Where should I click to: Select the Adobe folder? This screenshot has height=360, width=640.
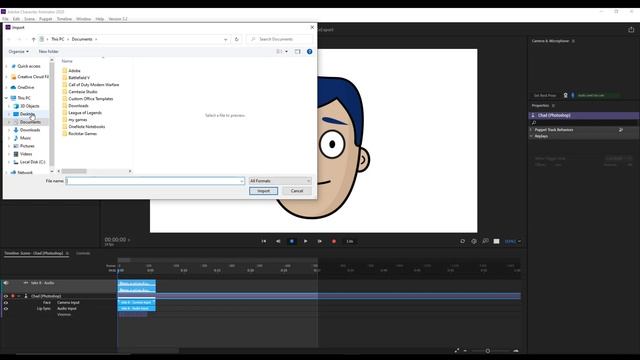point(74,71)
